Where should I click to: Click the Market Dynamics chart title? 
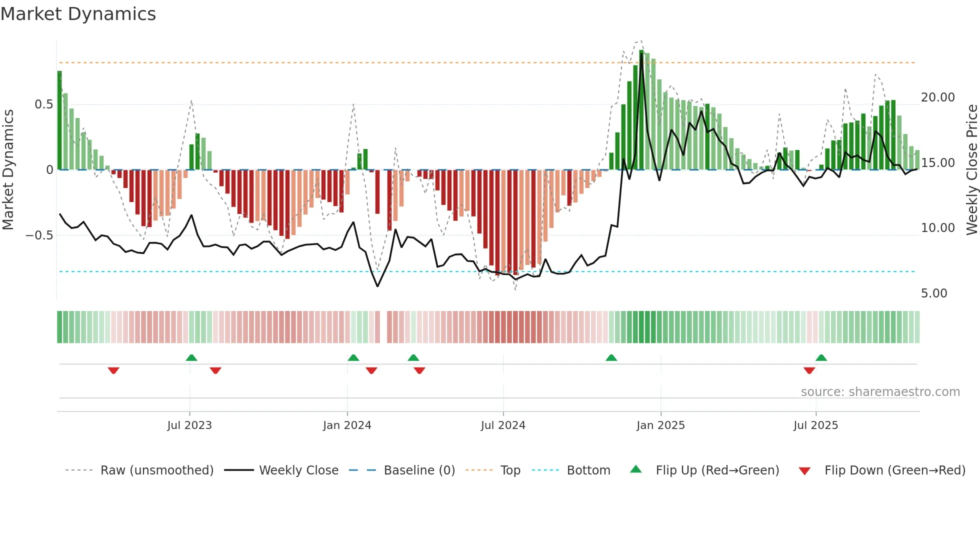[x=78, y=14]
